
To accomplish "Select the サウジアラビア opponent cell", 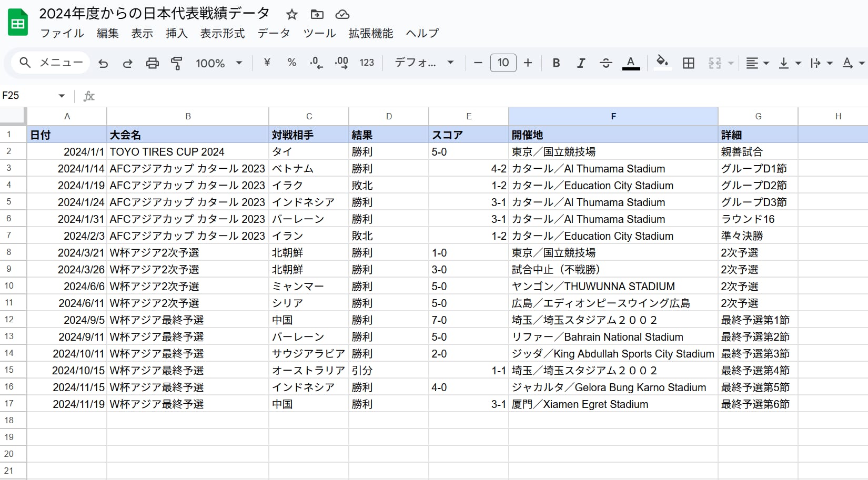I will click(309, 353).
